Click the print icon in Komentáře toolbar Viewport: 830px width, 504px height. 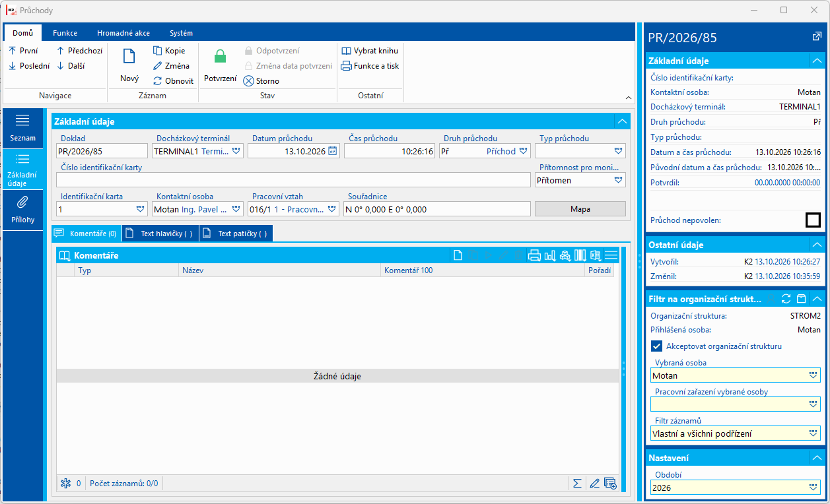click(x=534, y=255)
